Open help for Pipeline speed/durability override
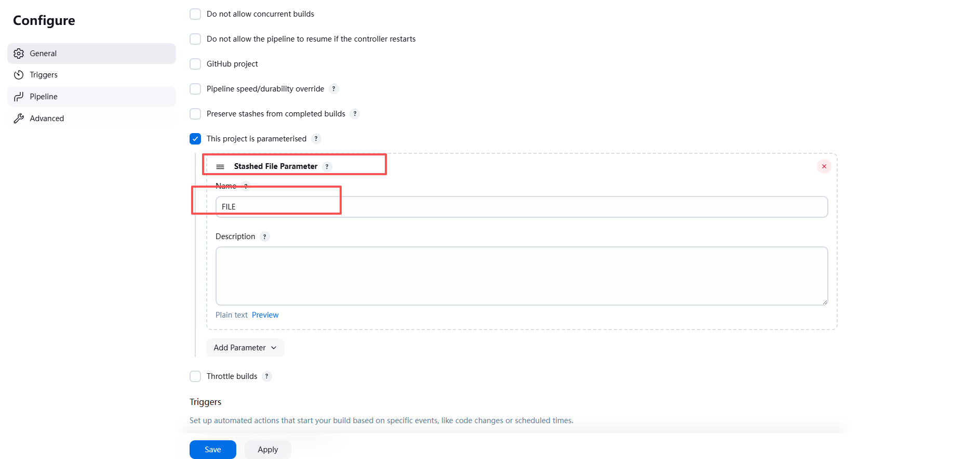The width and height of the screenshot is (980, 459). (x=333, y=89)
